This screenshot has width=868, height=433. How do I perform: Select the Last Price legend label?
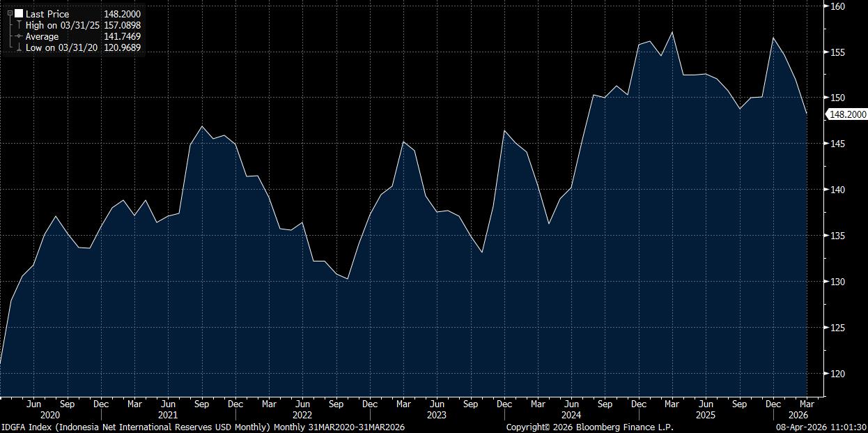[x=47, y=14]
